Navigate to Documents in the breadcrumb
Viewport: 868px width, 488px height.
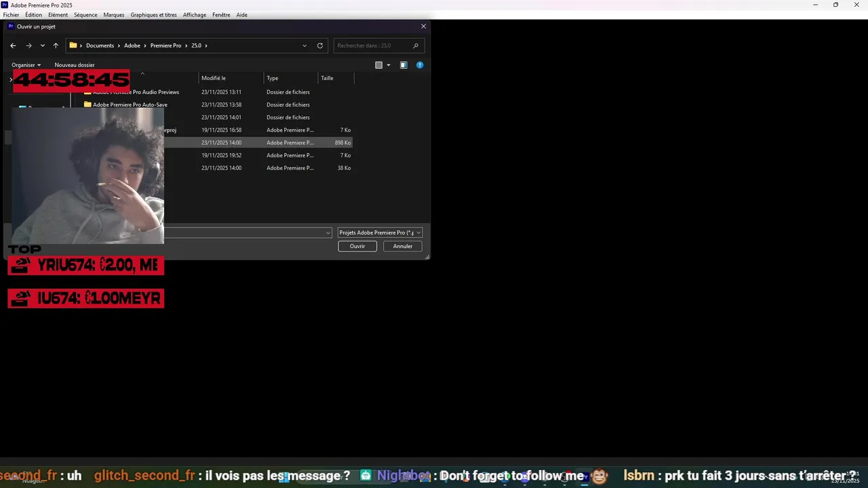100,45
